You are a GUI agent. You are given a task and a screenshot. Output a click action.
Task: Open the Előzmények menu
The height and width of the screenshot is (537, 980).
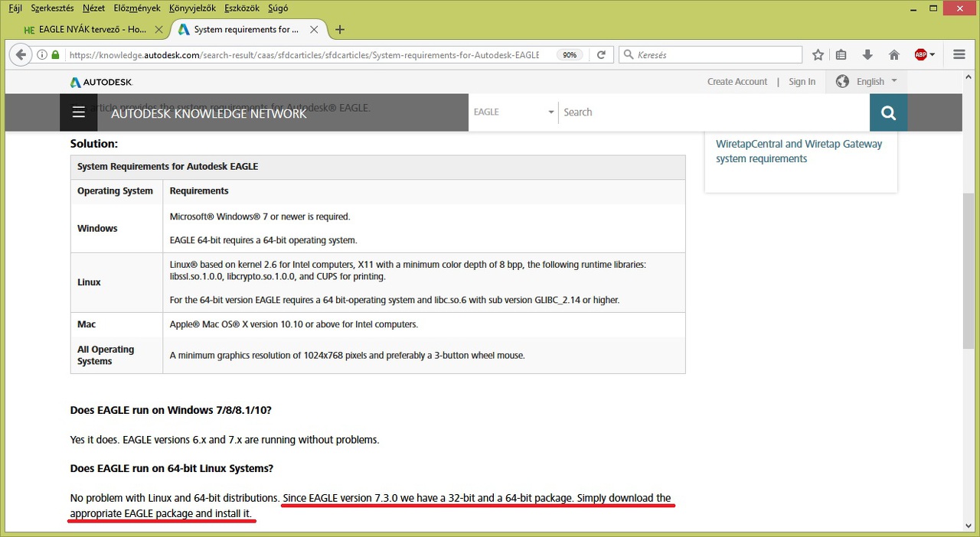(137, 8)
